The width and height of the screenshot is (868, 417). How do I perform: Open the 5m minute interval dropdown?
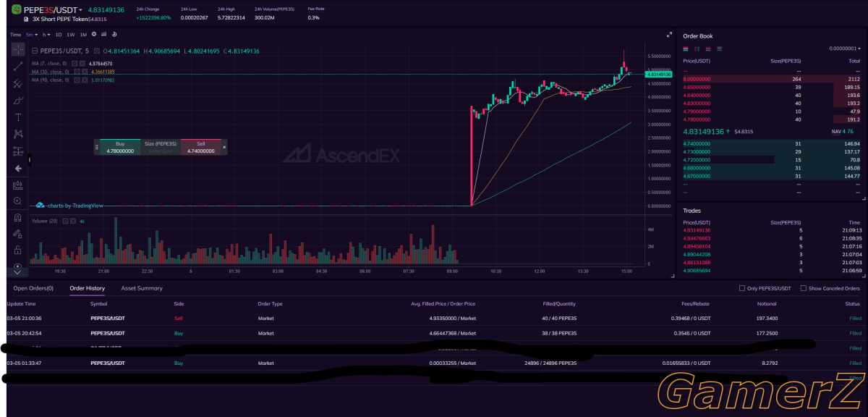[x=32, y=34]
